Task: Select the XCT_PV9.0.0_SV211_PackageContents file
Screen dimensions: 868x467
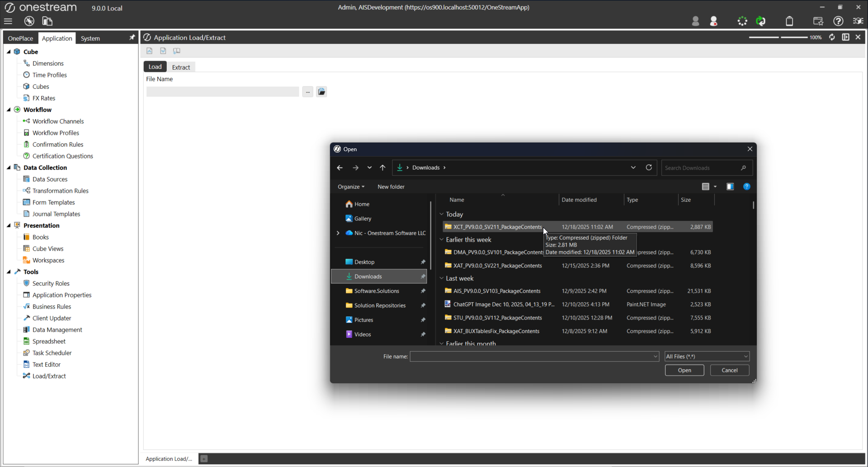Action: tap(497, 227)
